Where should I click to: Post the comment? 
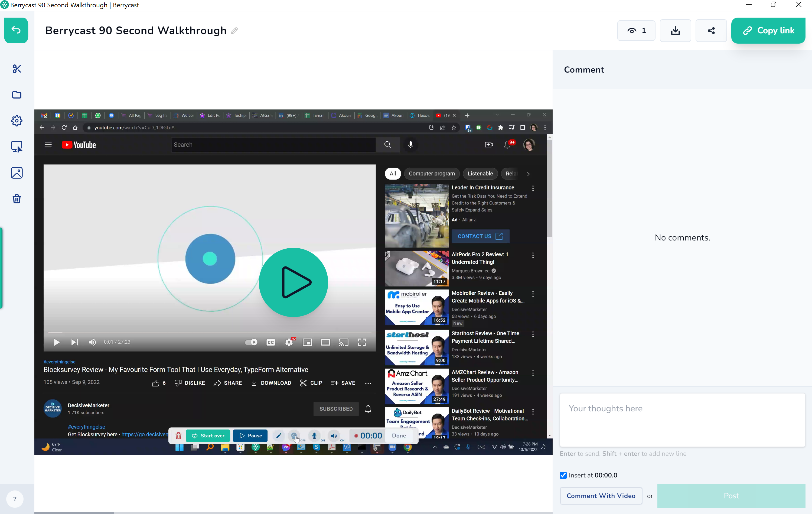tap(731, 496)
